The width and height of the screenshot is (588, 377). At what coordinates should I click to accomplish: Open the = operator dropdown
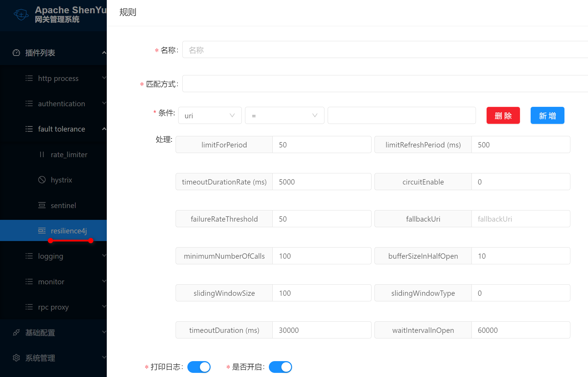284,115
